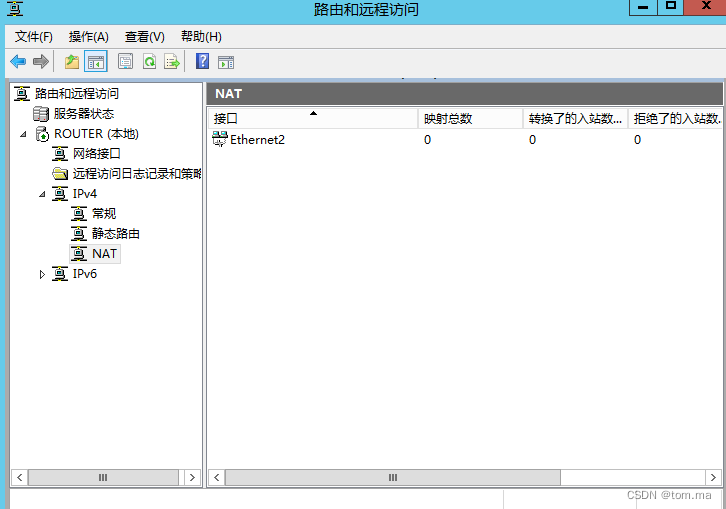Click the Ethernet2 network adapter icon
This screenshot has width=726, height=509.
click(x=219, y=138)
